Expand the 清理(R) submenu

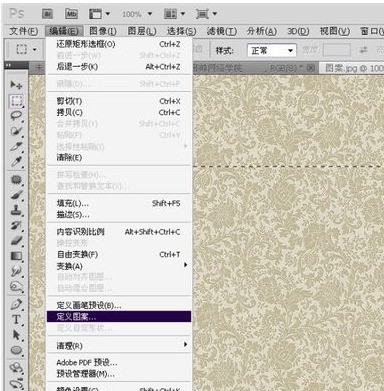click(x=119, y=346)
